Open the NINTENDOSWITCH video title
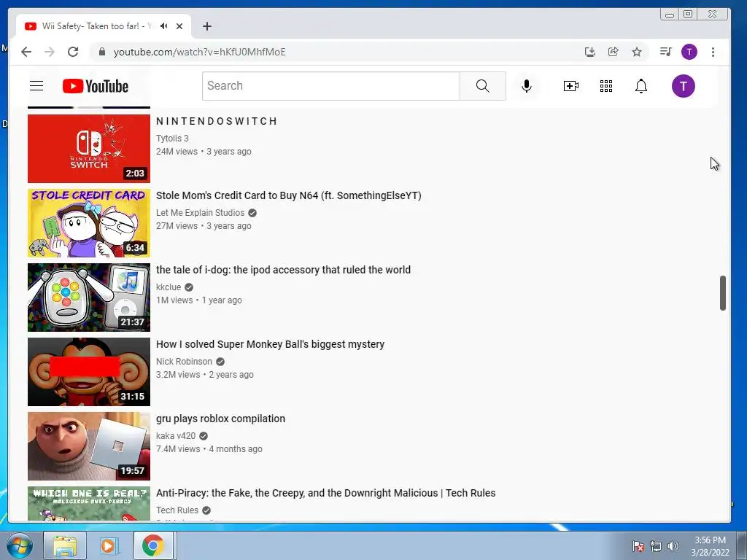This screenshot has height=560, width=747. (217, 122)
